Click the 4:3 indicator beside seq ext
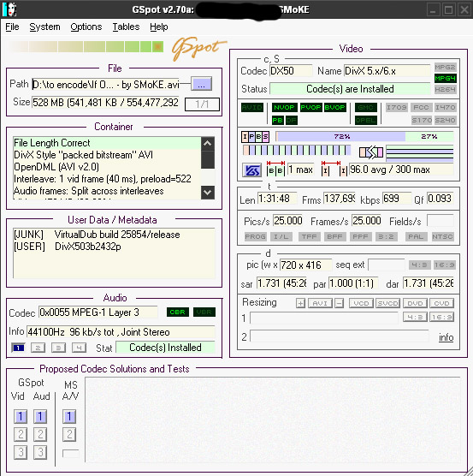Screen dimensions: 473x476 click(420, 265)
